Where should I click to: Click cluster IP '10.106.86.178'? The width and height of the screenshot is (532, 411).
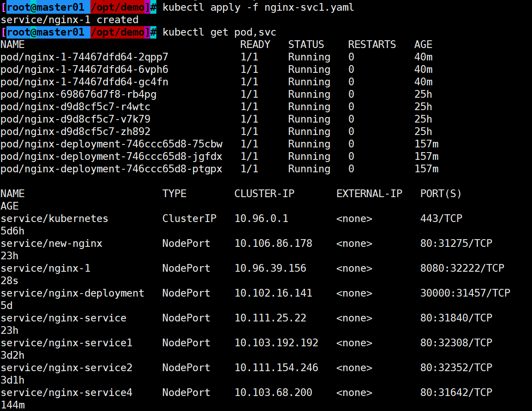pos(273,243)
